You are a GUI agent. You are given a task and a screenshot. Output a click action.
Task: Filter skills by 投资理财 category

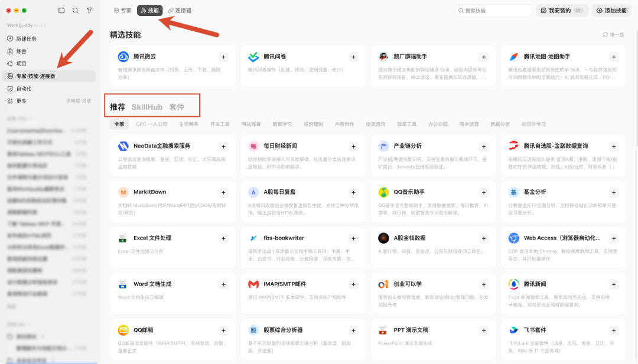click(x=313, y=124)
